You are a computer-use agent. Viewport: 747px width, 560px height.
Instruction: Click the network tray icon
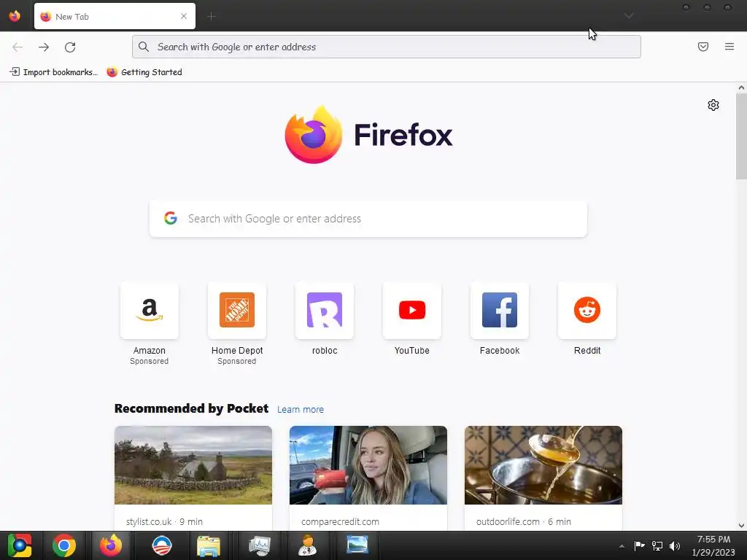657,545
